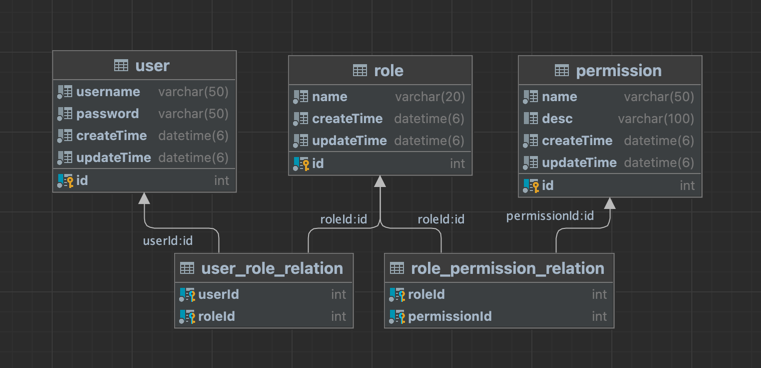Screen dimensions: 761x368
Task: Select the id row in role table
Action: click(x=380, y=164)
